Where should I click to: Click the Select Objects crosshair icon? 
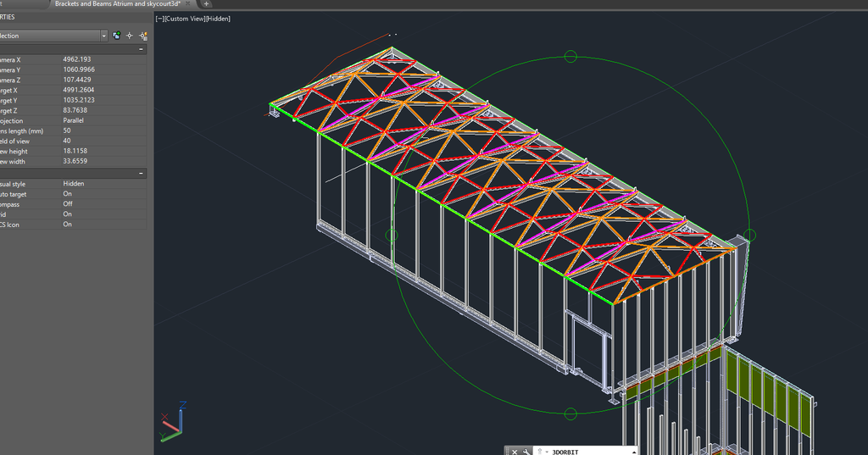pyautogui.click(x=130, y=36)
